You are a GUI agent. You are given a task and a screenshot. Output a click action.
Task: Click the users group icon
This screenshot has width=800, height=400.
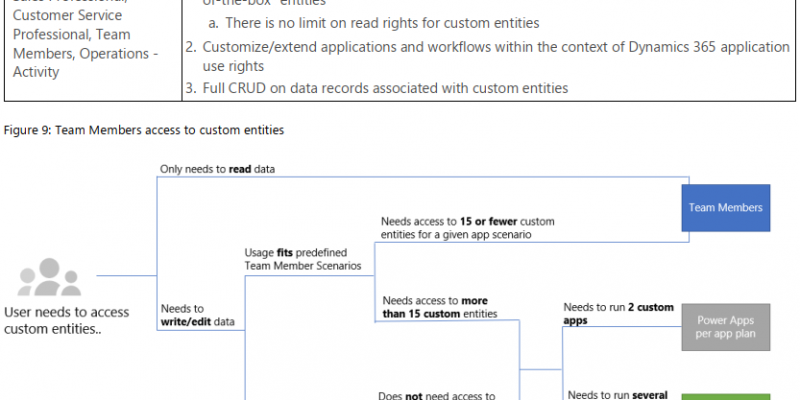click(49, 277)
